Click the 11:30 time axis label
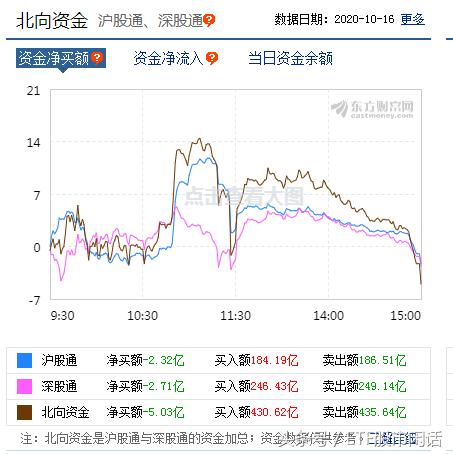The image size is (453, 454). [235, 315]
